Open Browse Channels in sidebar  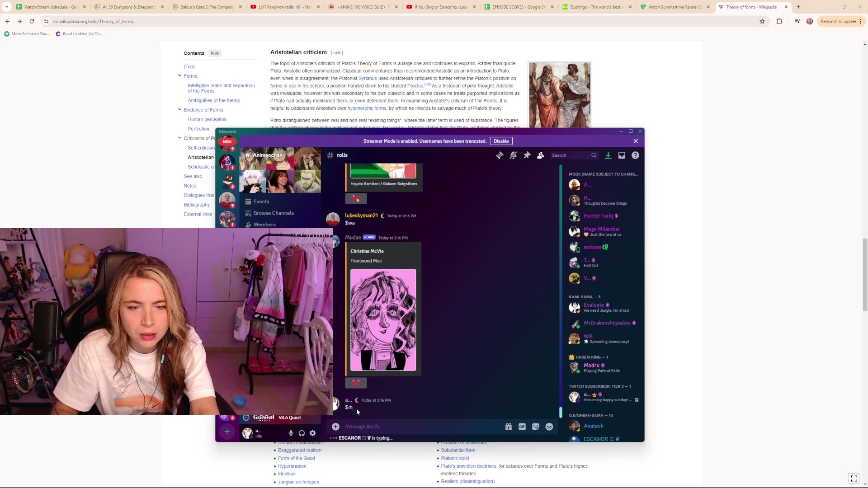[x=273, y=213]
